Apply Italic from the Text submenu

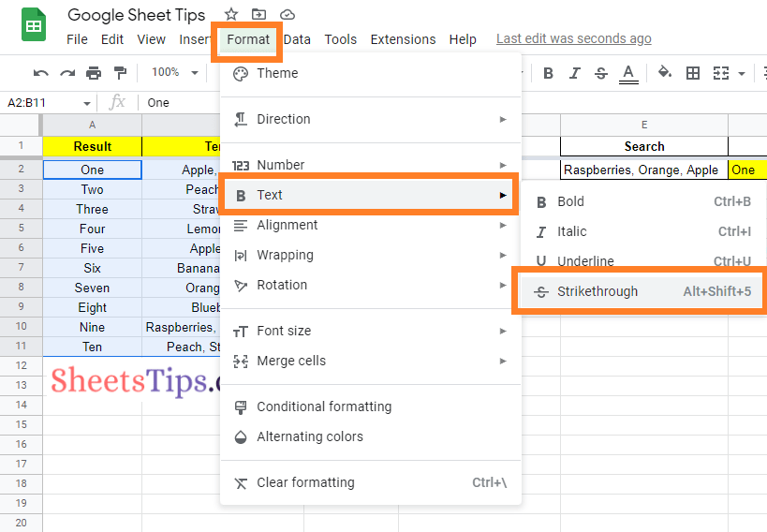pyautogui.click(x=643, y=231)
